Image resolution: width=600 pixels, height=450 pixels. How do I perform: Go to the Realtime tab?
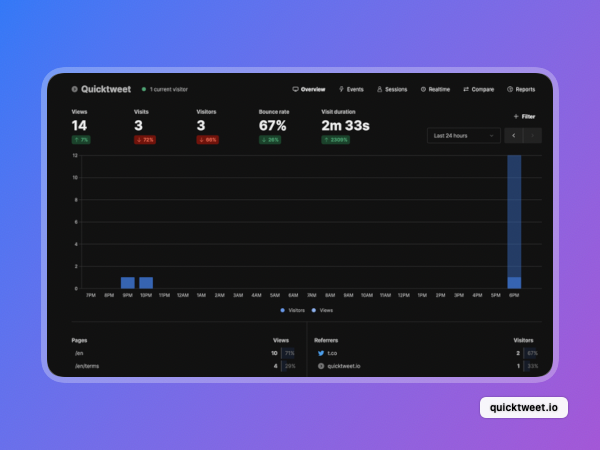pos(435,89)
